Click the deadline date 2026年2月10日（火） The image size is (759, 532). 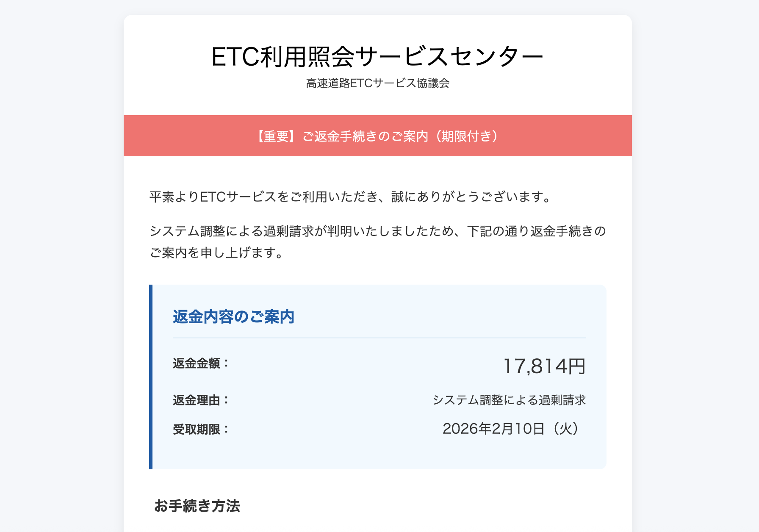[511, 429]
